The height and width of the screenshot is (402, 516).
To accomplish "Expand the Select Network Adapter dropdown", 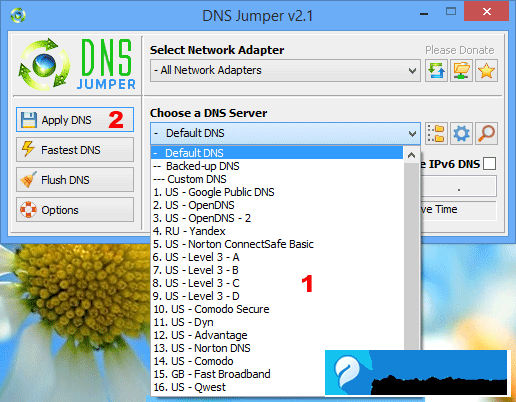I will (x=285, y=71).
